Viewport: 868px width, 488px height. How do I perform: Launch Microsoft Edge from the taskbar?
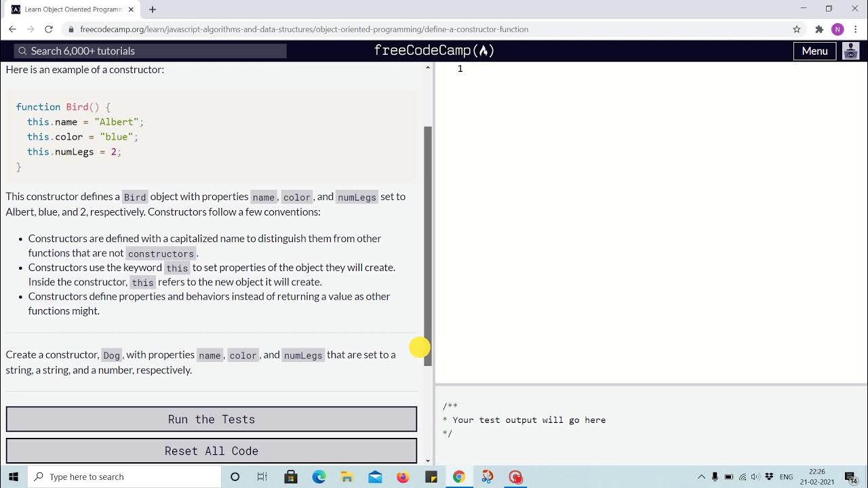[x=319, y=476]
